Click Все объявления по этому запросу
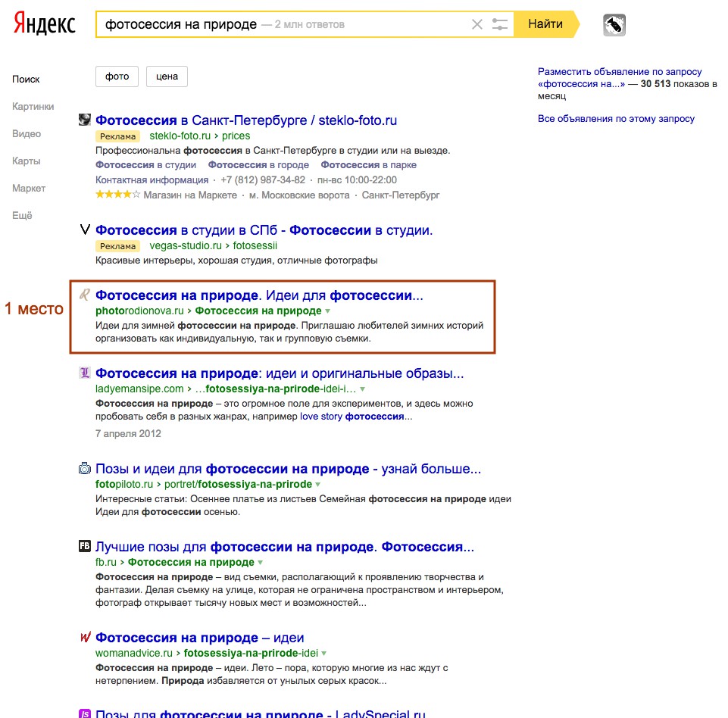 (x=616, y=118)
